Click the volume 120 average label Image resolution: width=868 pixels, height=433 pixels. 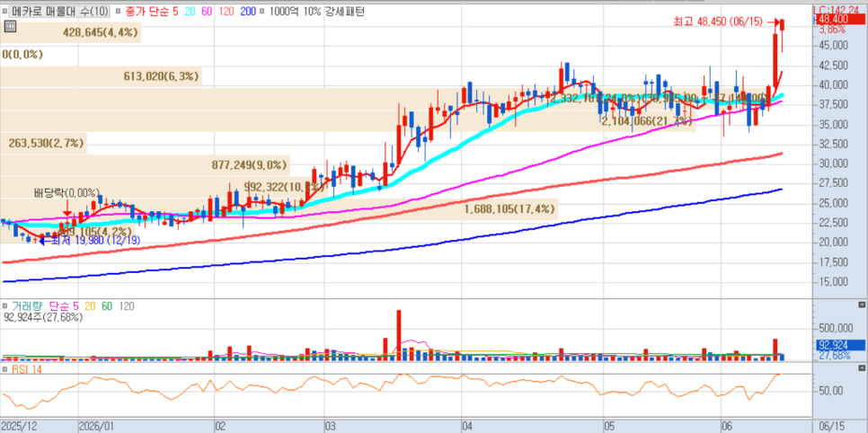(x=127, y=305)
